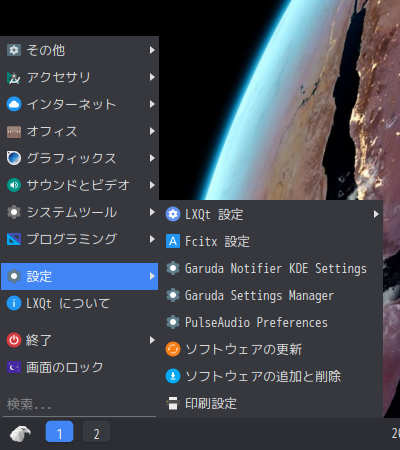Expand the システムツール submenu arrow
This screenshot has height=450, width=400.
pos(152,212)
